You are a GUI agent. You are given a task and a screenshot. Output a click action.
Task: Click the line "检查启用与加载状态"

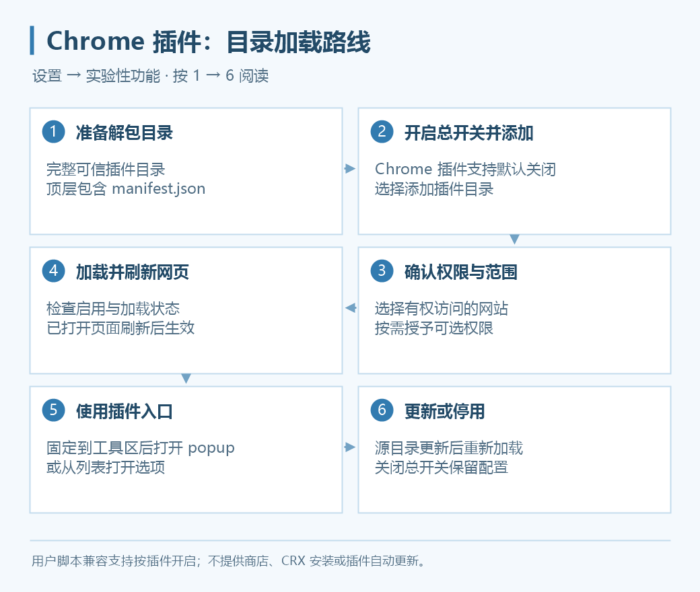pos(113,309)
